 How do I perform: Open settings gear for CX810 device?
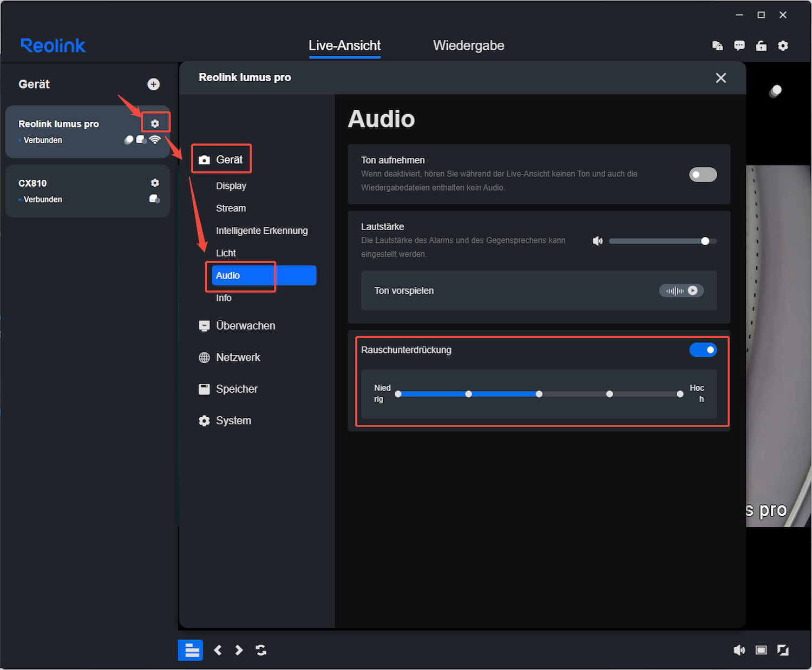pos(155,183)
